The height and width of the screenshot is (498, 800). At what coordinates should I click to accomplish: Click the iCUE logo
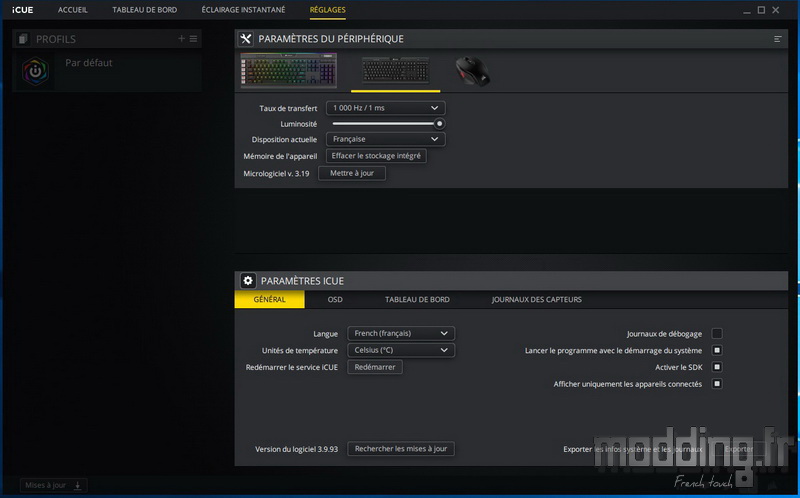click(23, 10)
